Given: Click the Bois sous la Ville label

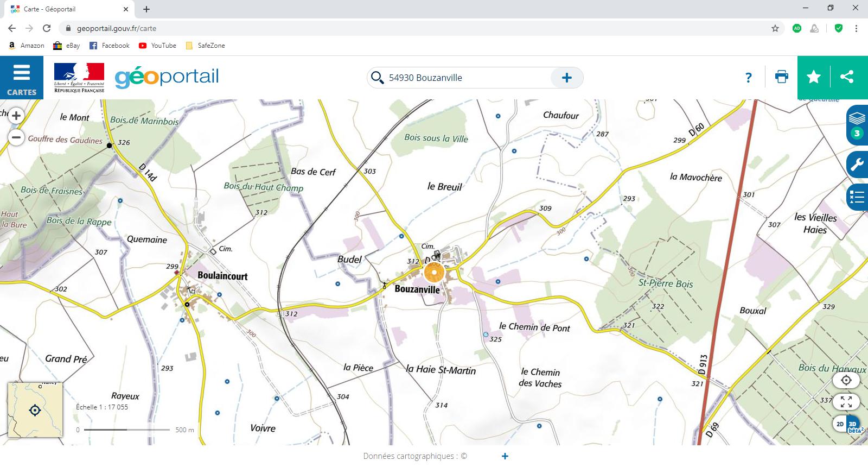Looking at the screenshot, I should (x=436, y=138).
